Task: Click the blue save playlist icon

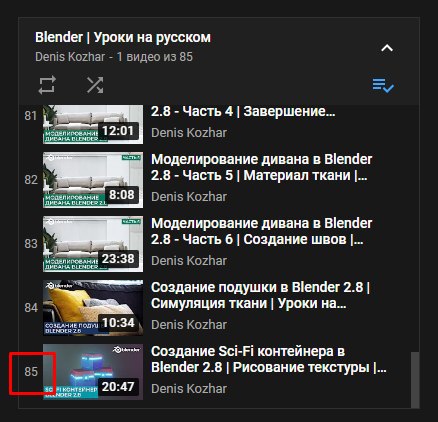Action: tap(383, 85)
